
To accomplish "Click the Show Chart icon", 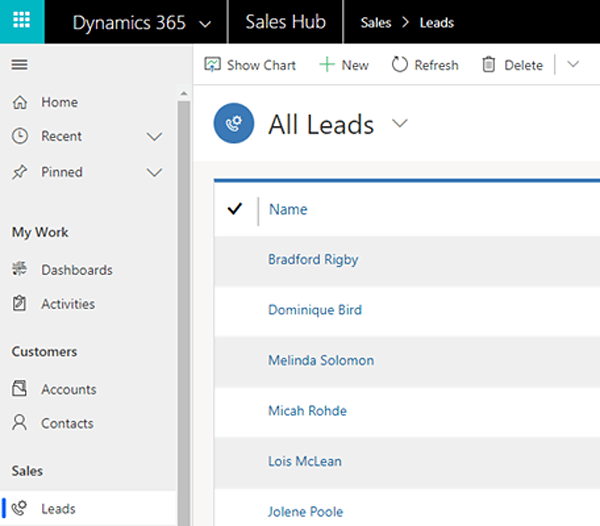I will click(212, 65).
